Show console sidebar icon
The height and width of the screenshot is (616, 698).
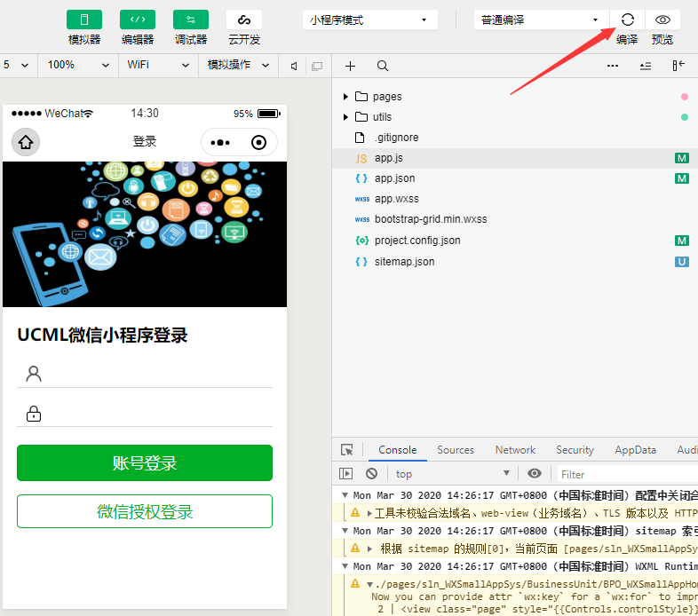[345, 474]
